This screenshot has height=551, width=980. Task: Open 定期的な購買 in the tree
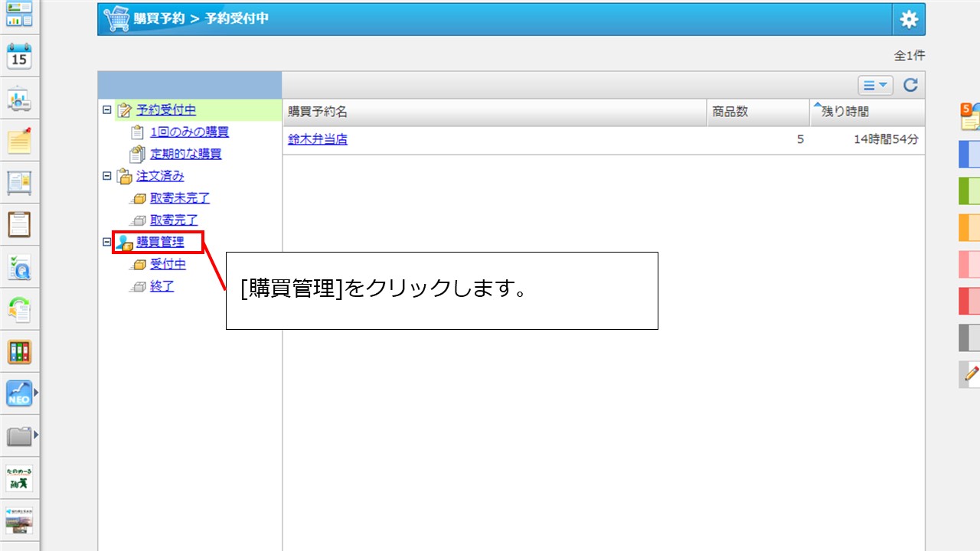point(186,154)
